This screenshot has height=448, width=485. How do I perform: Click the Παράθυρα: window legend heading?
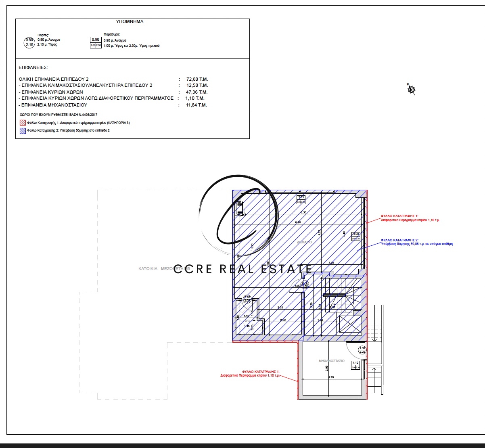tap(112, 35)
